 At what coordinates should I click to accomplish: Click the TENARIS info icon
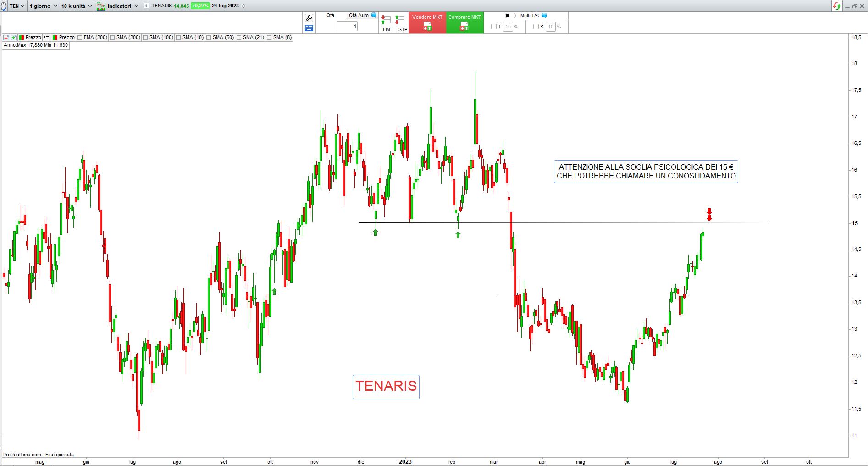(x=146, y=6)
